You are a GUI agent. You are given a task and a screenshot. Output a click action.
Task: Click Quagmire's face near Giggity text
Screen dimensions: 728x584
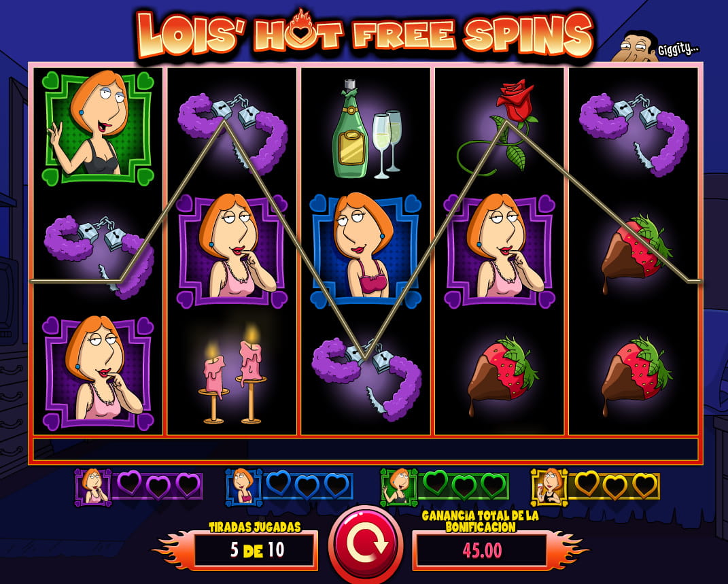pyautogui.click(x=634, y=46)
